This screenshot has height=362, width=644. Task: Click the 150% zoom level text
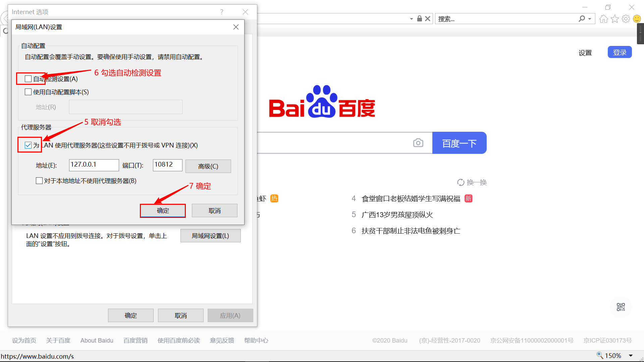[613, 356]
